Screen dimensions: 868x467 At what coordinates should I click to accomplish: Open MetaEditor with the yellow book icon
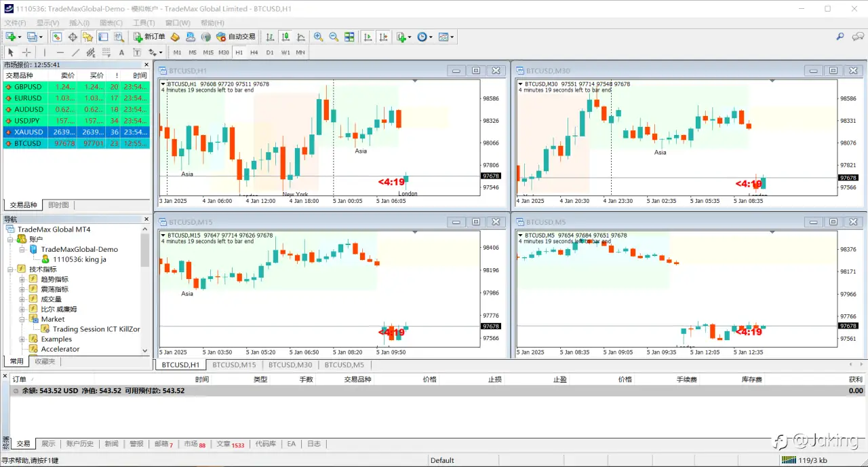[175, 37]
